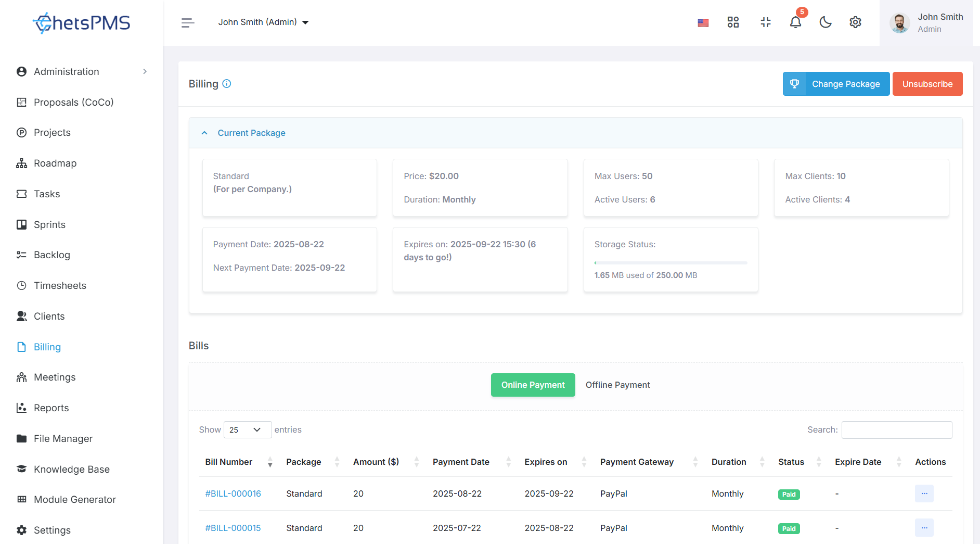Click the apps grid icon in header
This screenshot has width=980, height=544.
[x=733, y=22]
